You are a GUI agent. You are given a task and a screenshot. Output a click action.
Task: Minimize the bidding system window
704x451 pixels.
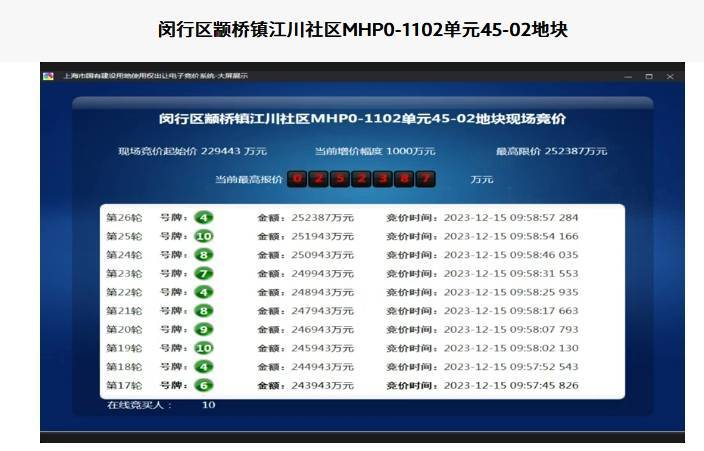628,77
